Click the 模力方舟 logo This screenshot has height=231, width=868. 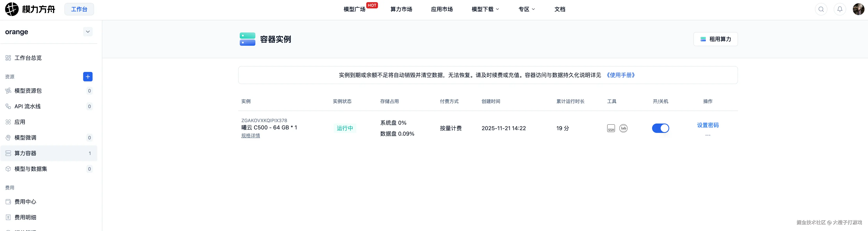(x=30, y=9)
